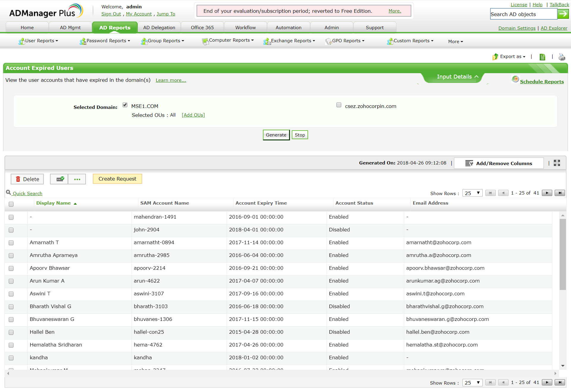
Task: Click the Search AD objects field
Action: (523, 14)
